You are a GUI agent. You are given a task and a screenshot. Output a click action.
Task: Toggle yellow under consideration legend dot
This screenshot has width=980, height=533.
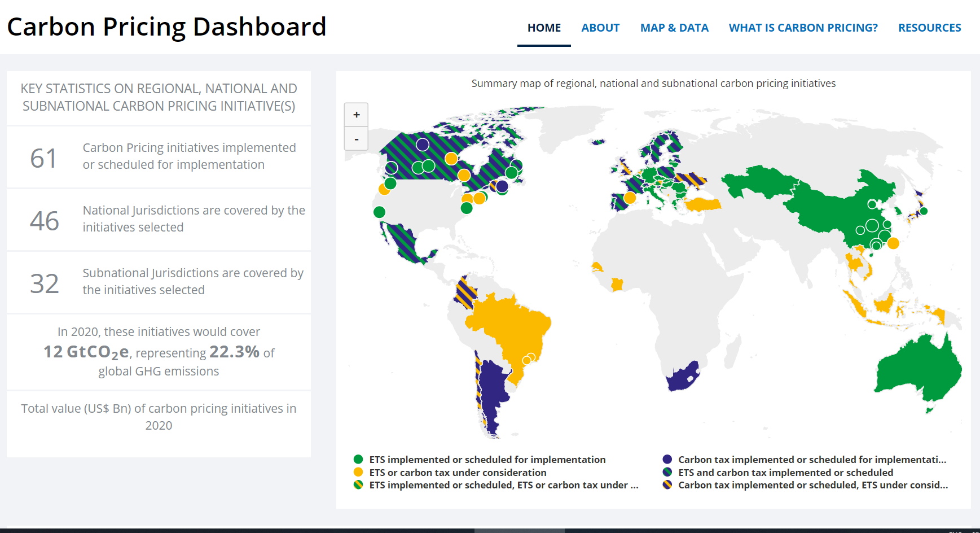(358, 472)
